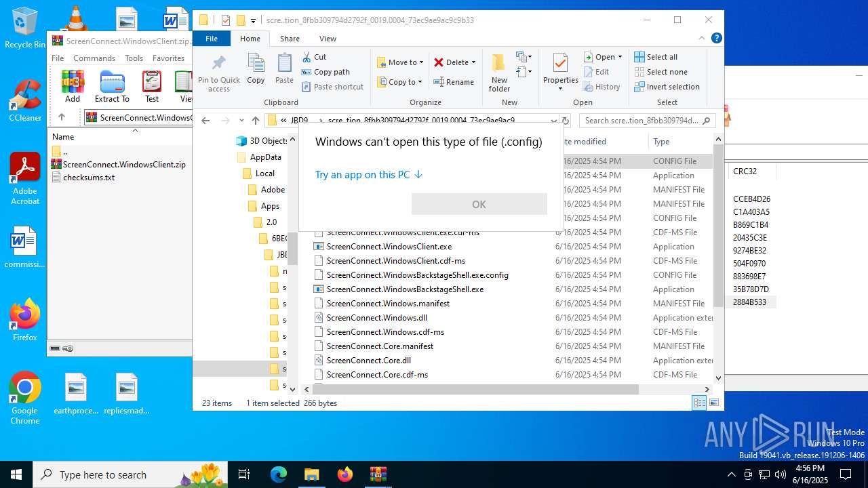
Task: Rename the selected file via ribbon
Action: [454, 82]
